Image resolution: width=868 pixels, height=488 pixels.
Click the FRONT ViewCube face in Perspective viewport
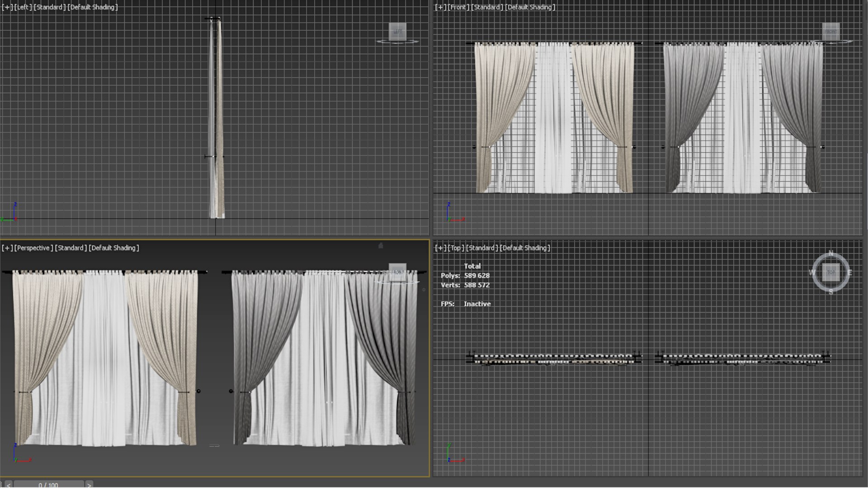pos(397,272)
